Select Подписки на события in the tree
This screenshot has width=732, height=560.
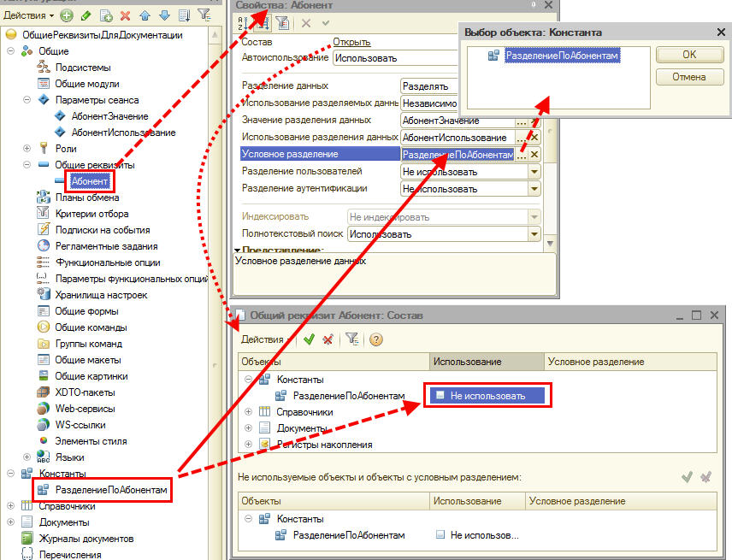pos(103,230)
